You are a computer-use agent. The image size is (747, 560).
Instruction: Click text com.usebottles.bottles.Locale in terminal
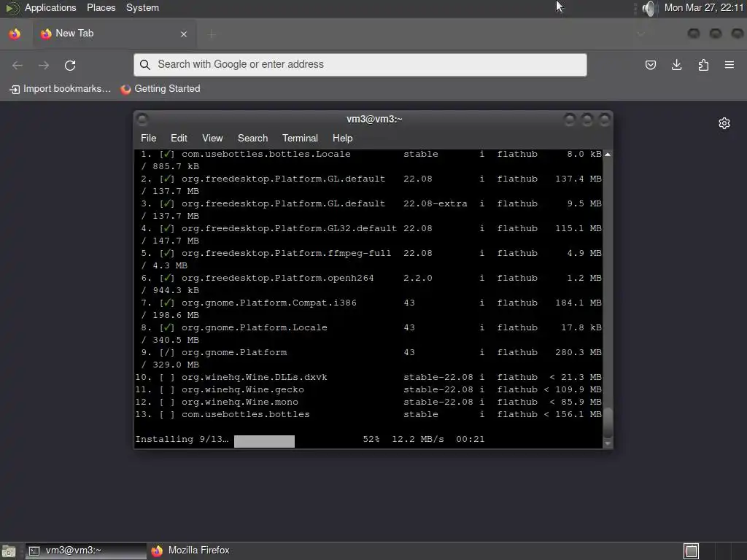(x=266, y=154)
